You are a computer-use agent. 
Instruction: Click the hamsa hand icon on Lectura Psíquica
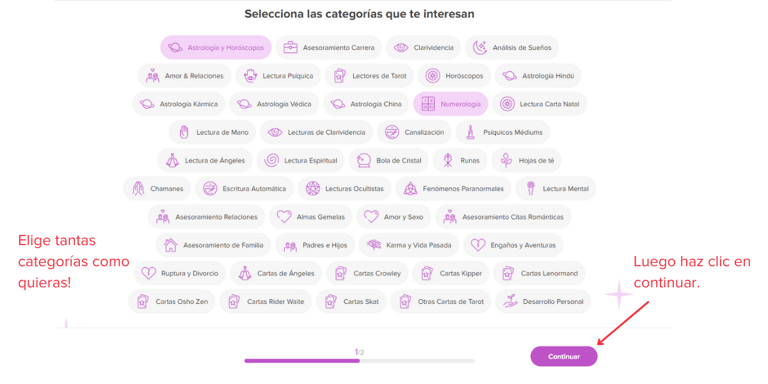coord(250,76)
